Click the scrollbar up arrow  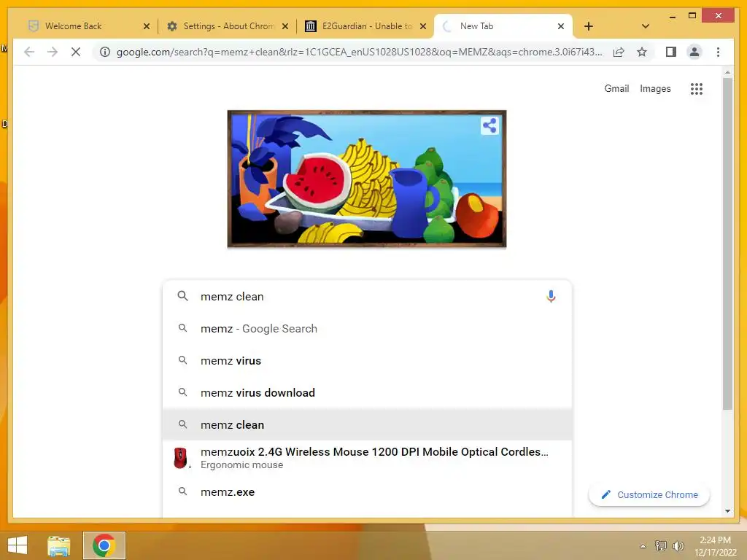point(727,72)
